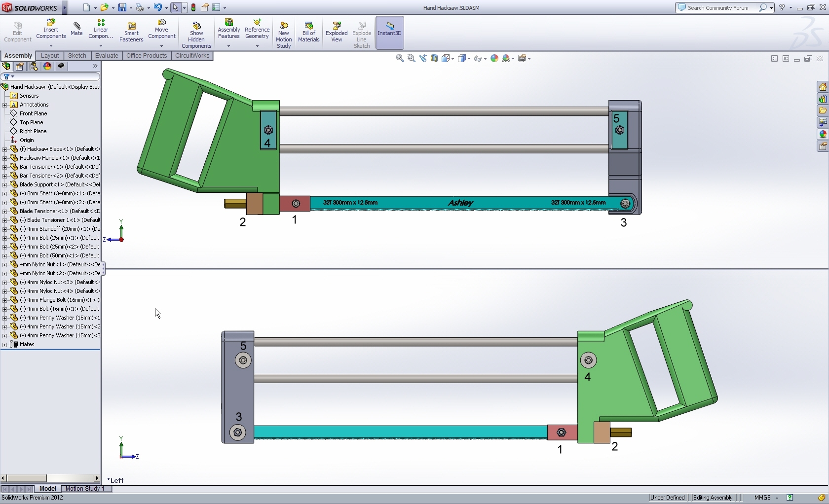Image resolution: width=829 pixels, height=504 pixels.
Task: Click the feature tree horizontal scrollbar
Action: click(50, 478)
